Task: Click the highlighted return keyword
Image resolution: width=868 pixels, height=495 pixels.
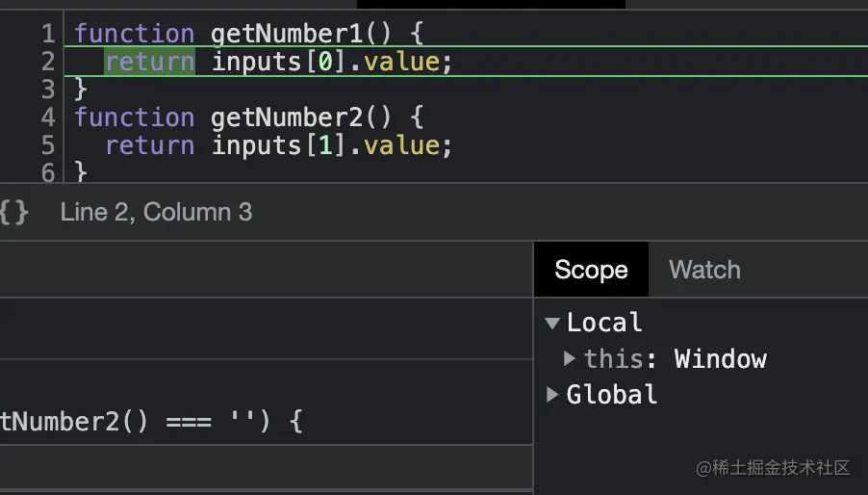Action: (x=149, y=62)
